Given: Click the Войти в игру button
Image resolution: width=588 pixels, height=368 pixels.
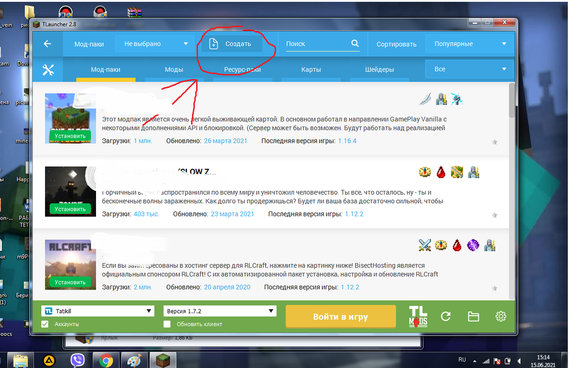Looking at the screenshot, I should click(341, 316).
